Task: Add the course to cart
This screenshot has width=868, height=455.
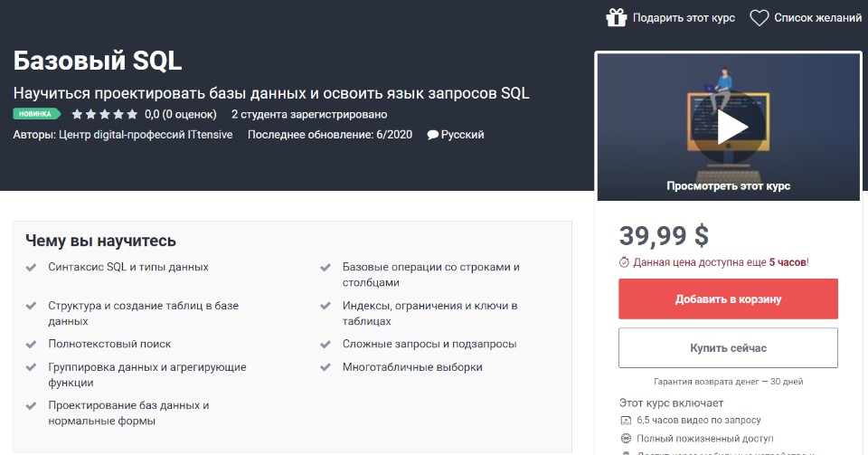Action: coord(728,299)
